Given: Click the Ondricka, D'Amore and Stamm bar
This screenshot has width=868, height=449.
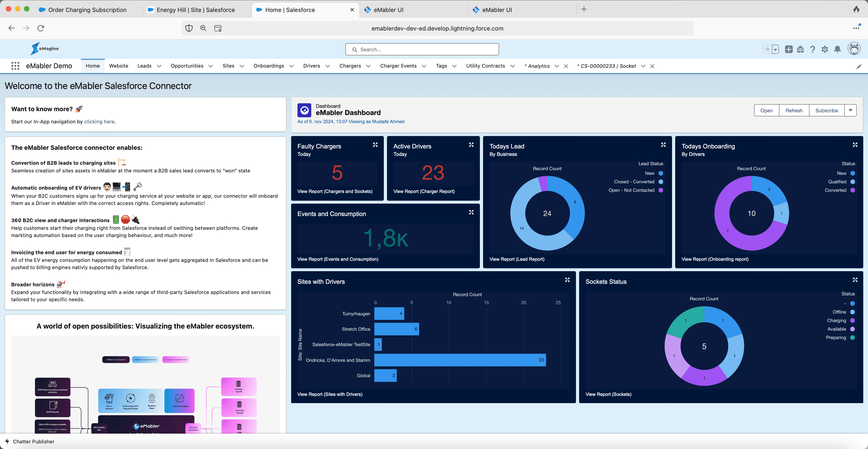Looking at the screenshot, I should (460, 360).
